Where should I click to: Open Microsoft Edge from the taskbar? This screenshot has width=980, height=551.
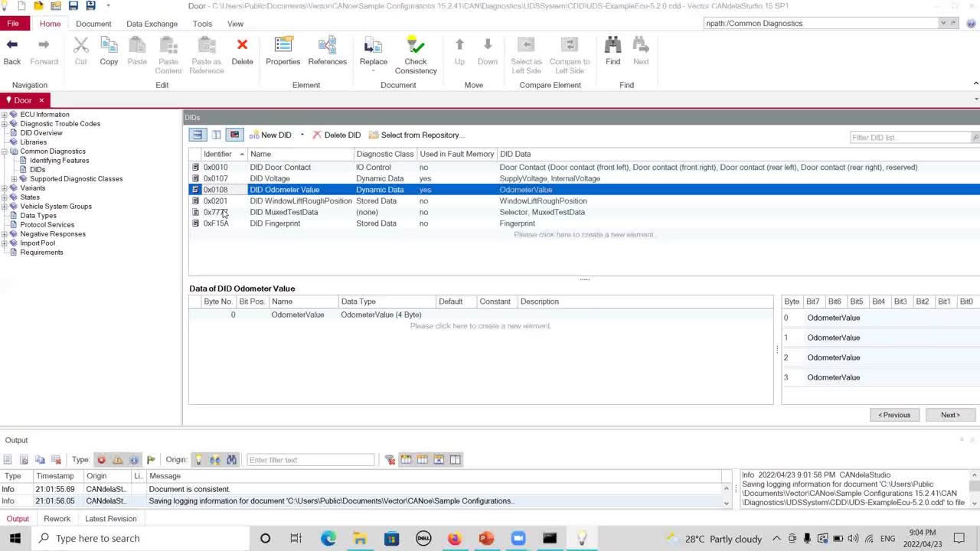point(328,538)
